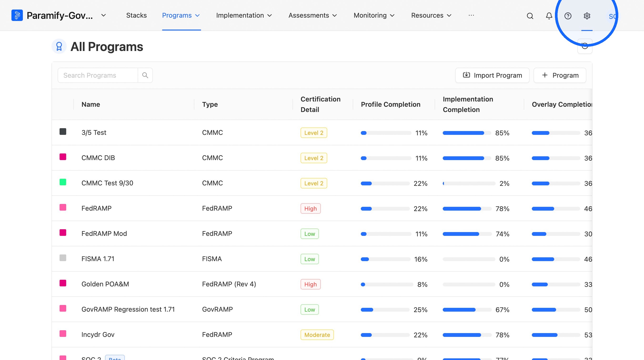Click the Implementation Completion column header
This screenshot has height=360, width=644.
[x=468, y=104]
